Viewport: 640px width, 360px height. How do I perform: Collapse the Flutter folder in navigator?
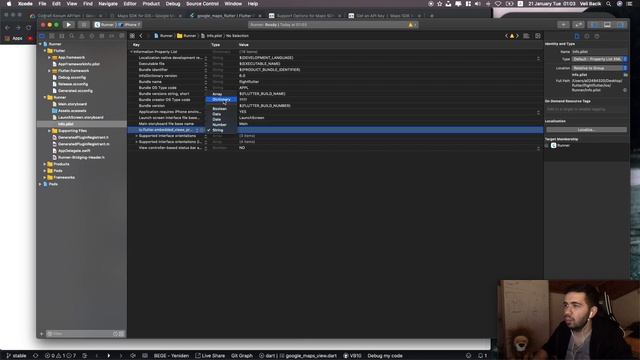point(45,51)
